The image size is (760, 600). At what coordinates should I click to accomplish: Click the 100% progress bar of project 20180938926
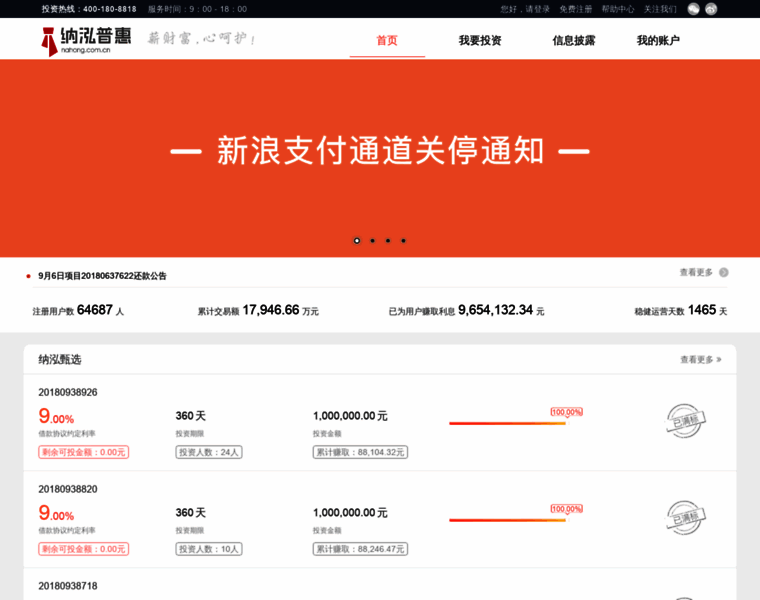(x=507, y=423)
